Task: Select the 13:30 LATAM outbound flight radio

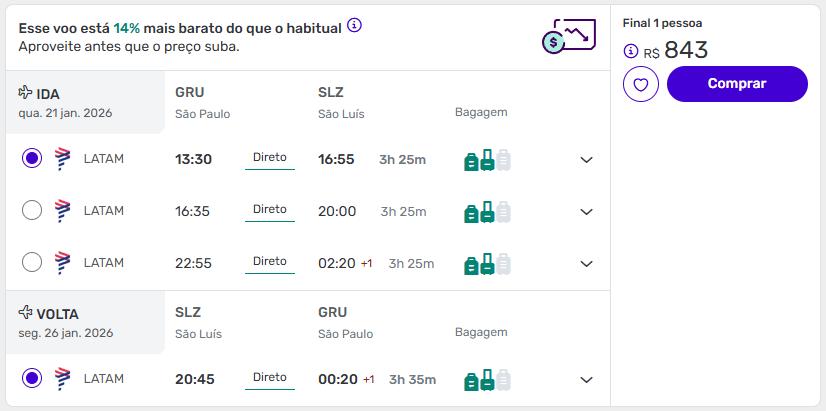Action: coord(32,158)
